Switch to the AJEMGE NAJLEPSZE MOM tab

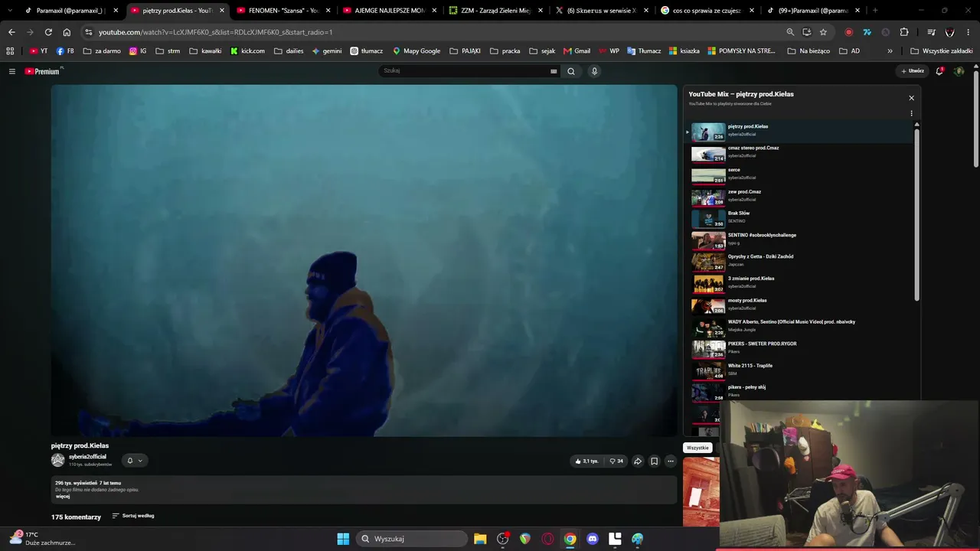389,11
